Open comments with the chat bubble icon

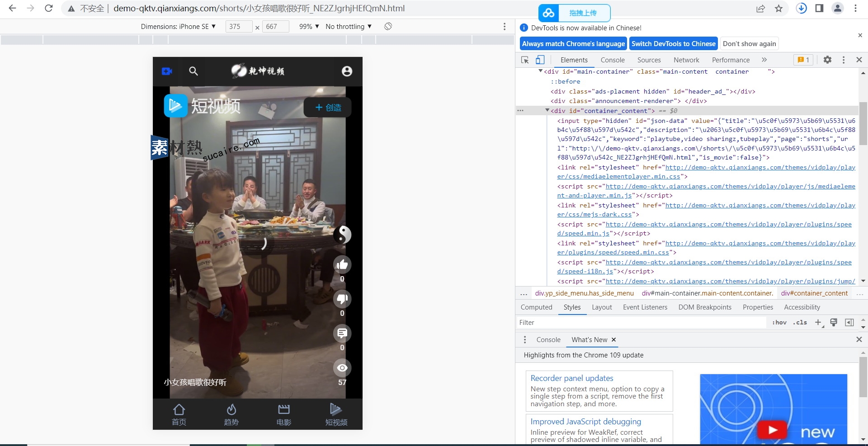coord(342,333)
